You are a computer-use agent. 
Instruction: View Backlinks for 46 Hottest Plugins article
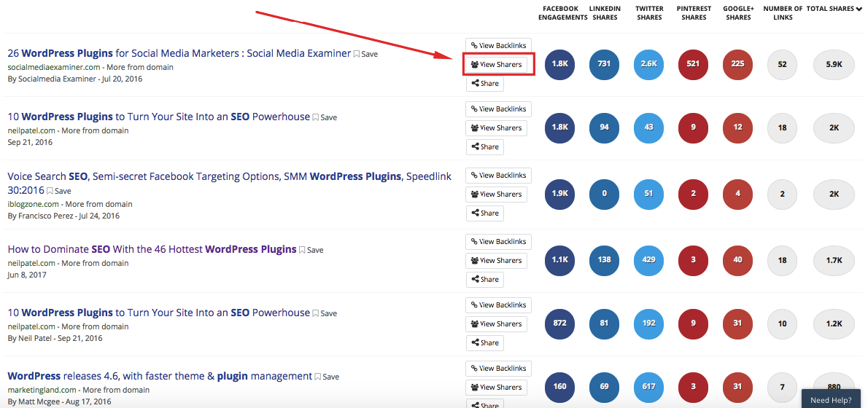pos(498,242)
